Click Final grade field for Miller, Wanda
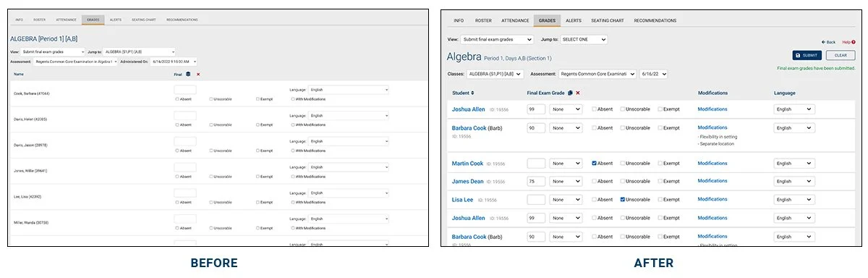Viewport: 868px width, 278px height. (185, 219)
